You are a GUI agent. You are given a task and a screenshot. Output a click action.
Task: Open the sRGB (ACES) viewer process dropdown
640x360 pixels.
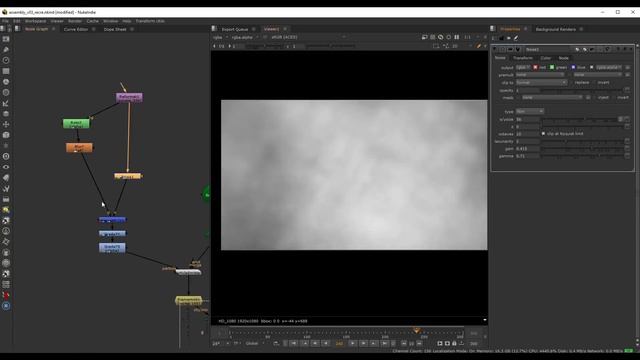pos(308,37)
